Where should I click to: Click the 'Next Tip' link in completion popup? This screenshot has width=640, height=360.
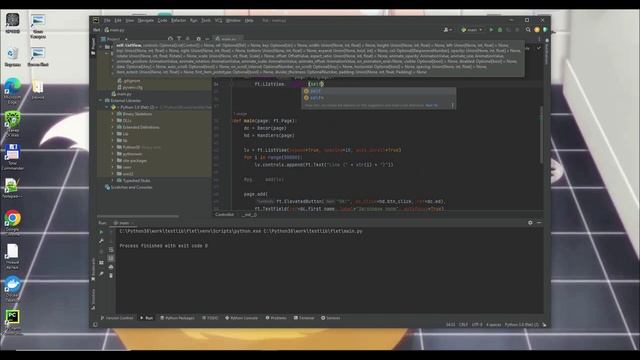pyautogui.click(x=431, y=105)
